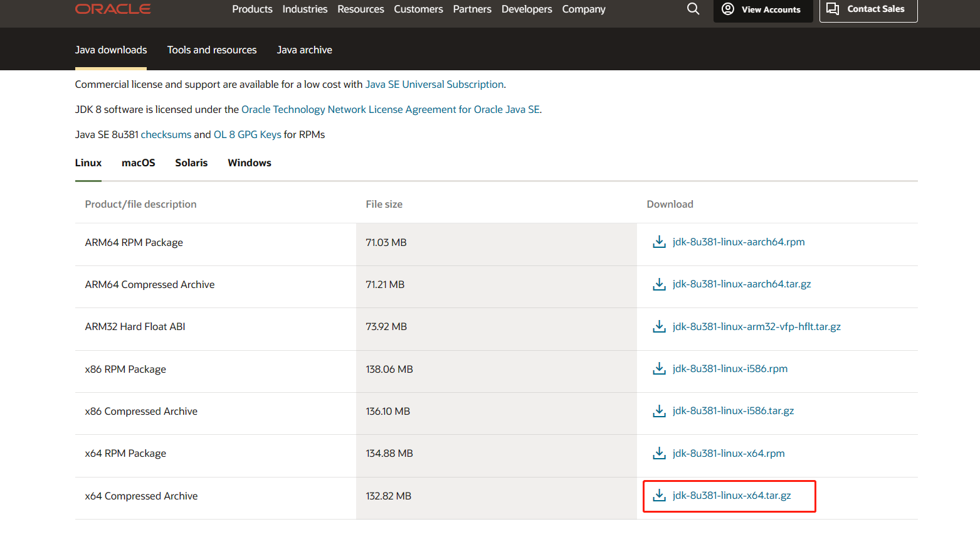
Task: Click the x64 RPM Package description
Action: point(125,454)
